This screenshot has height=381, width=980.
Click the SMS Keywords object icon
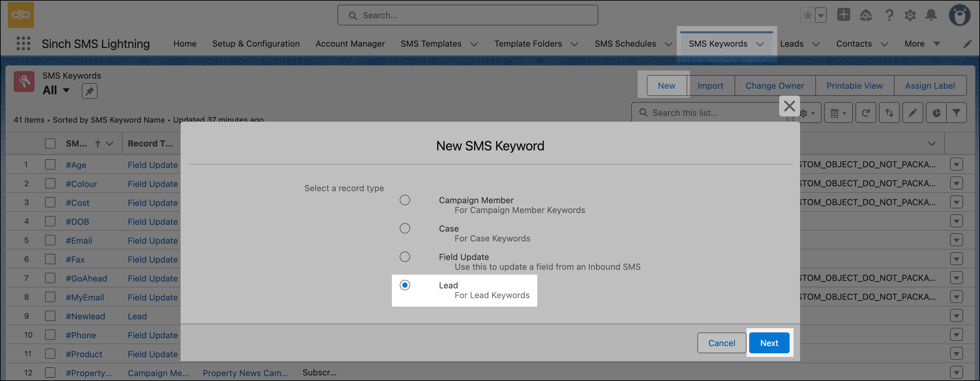24,82
